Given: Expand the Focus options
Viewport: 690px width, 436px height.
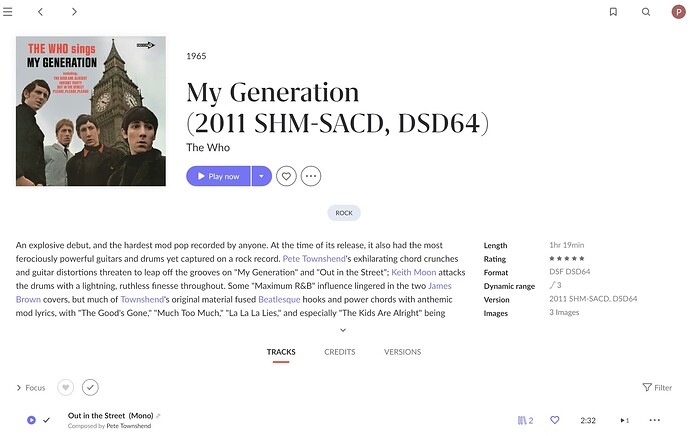Looking at the screenshot, I should click(31, 388).
